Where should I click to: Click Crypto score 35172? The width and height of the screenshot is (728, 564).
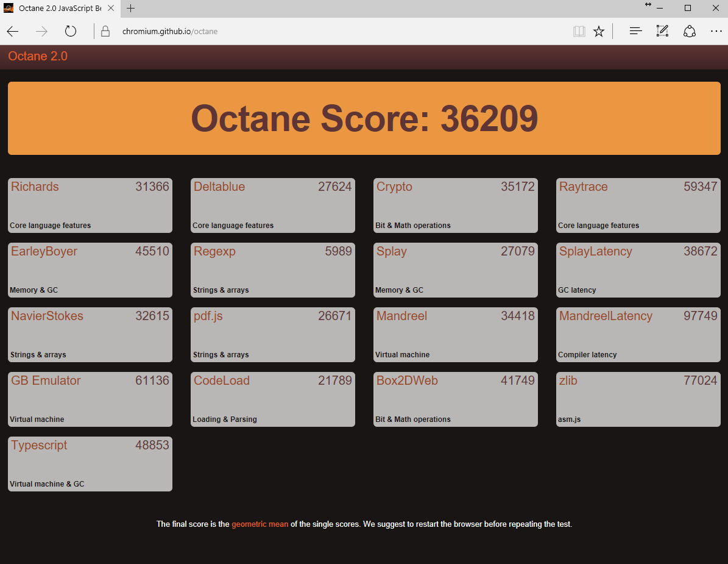tap(518, 187)
